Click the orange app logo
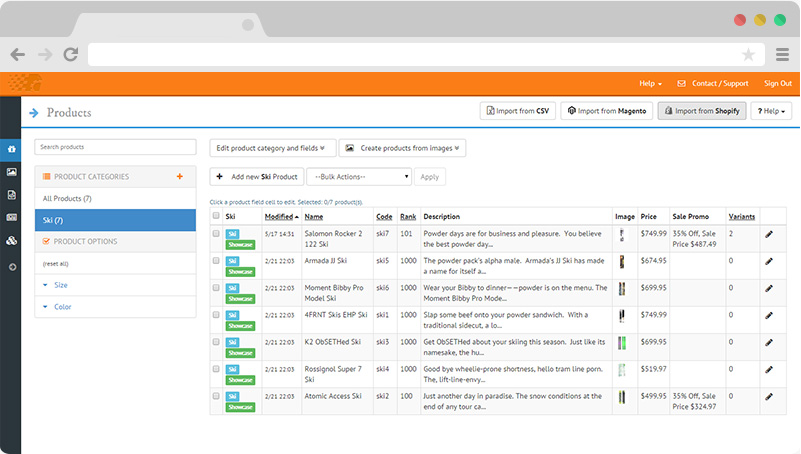This screenshot has height=454, width=801. (x=26, y=83)
